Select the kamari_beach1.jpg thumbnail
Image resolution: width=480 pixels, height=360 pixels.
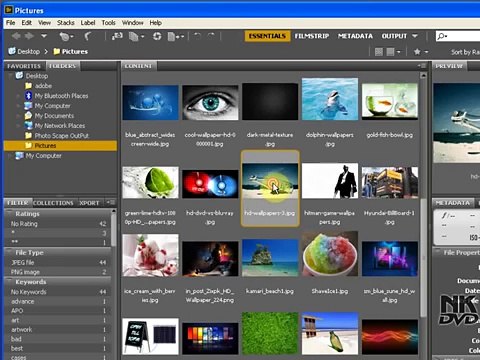tap(270, 258)
